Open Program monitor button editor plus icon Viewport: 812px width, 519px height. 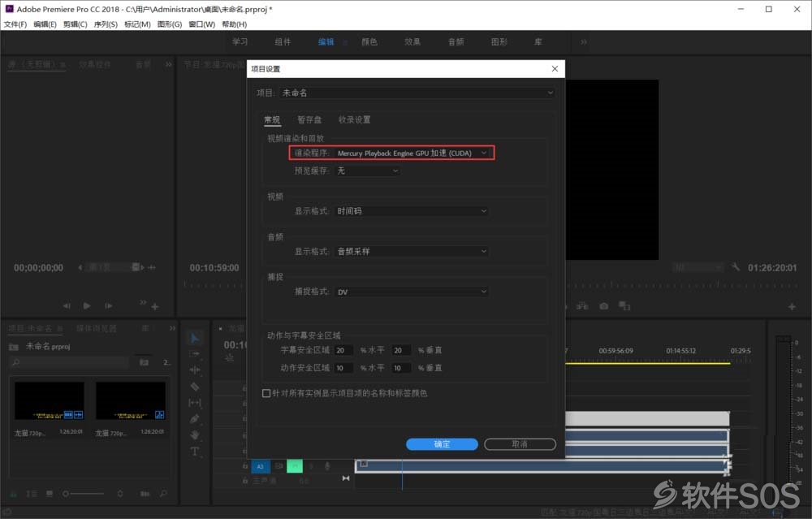[792, 307]
